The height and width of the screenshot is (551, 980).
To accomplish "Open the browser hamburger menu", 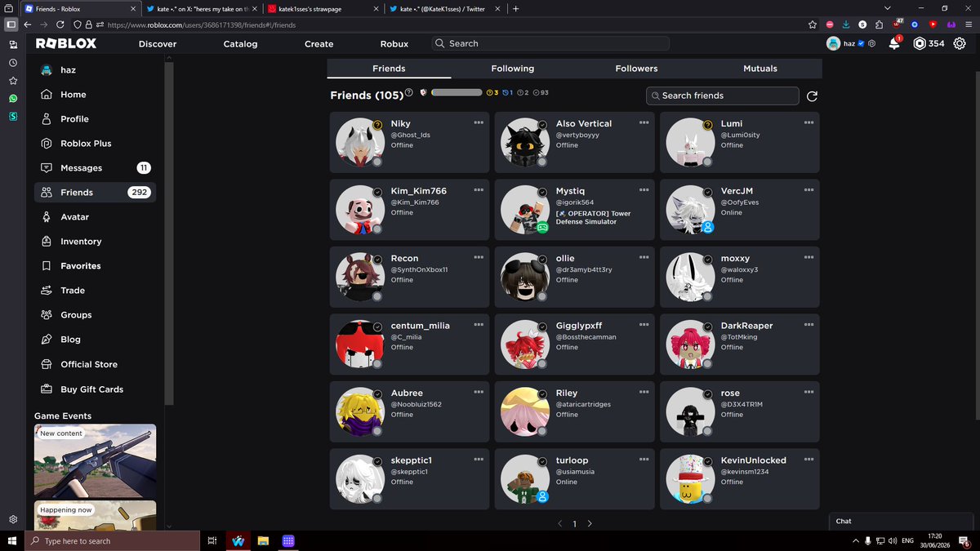I will (x=968, y=24).
